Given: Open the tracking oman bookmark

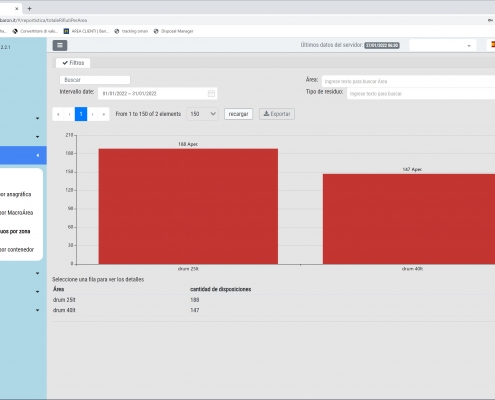Looking at the screenshot, I should click(131, 31).
